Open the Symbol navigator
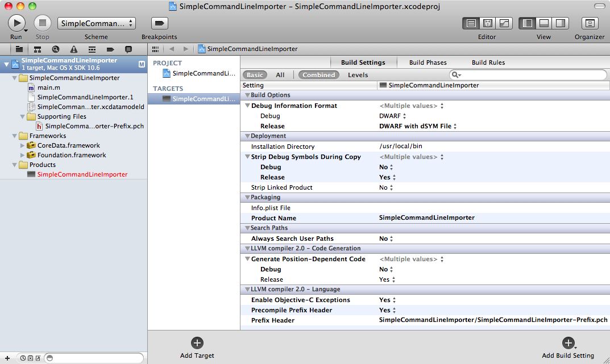 click(x=38, y=49)
